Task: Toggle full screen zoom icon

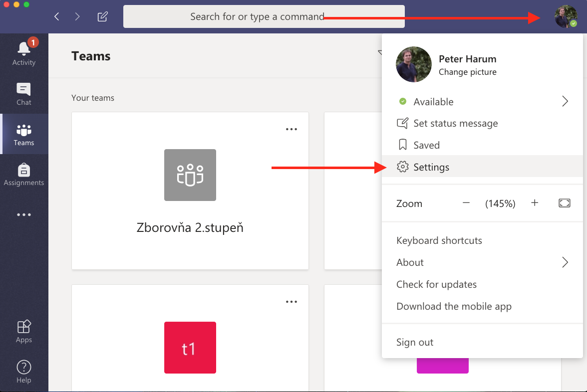Action: point(564,203)
